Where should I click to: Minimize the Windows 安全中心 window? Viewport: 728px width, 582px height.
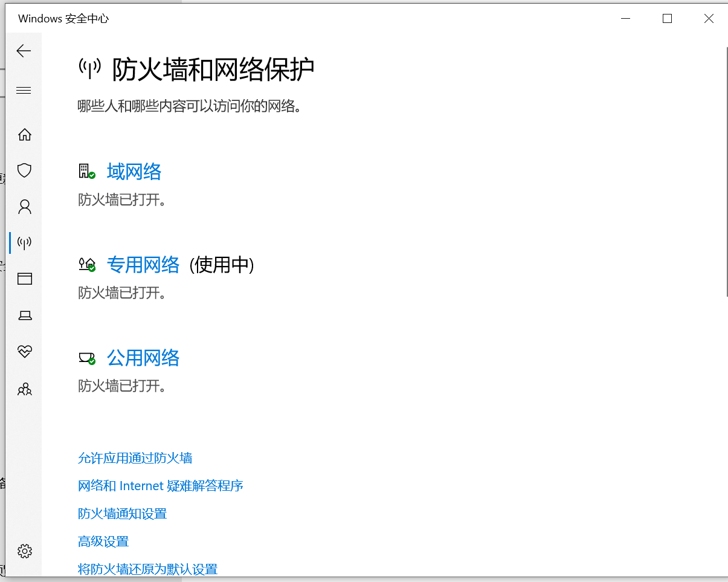pos(626,19)
